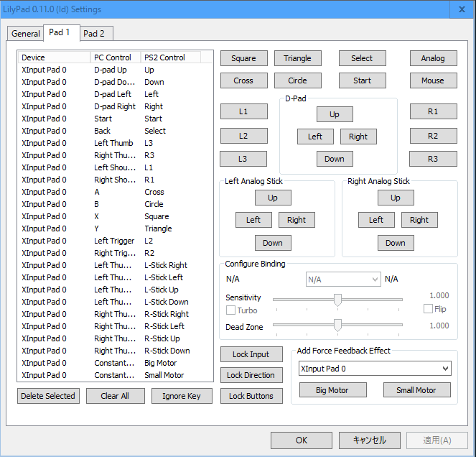The height and width of the screenshot is (457, 476).
Task: Click the L1 shoulder binding button
Action: tap(243, 111)
